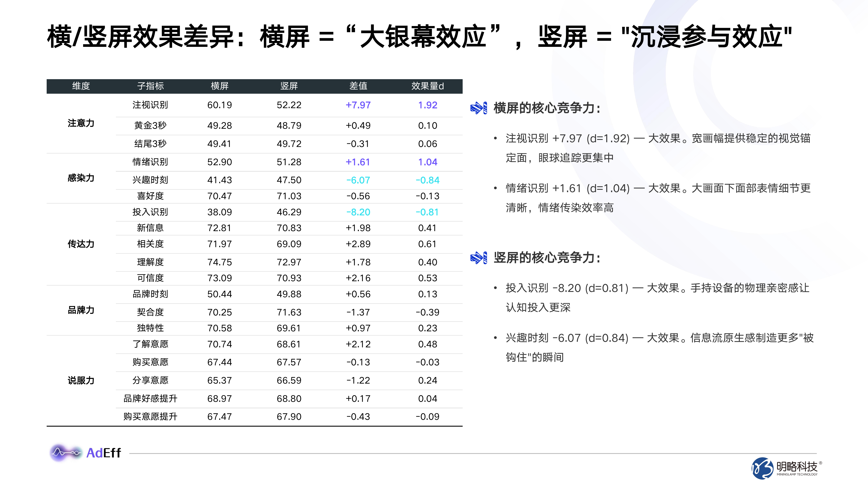Click the 分享意愿 row label
Image resolution: width=868 pixels, height=488 pixels.
(x=150, y=381)
